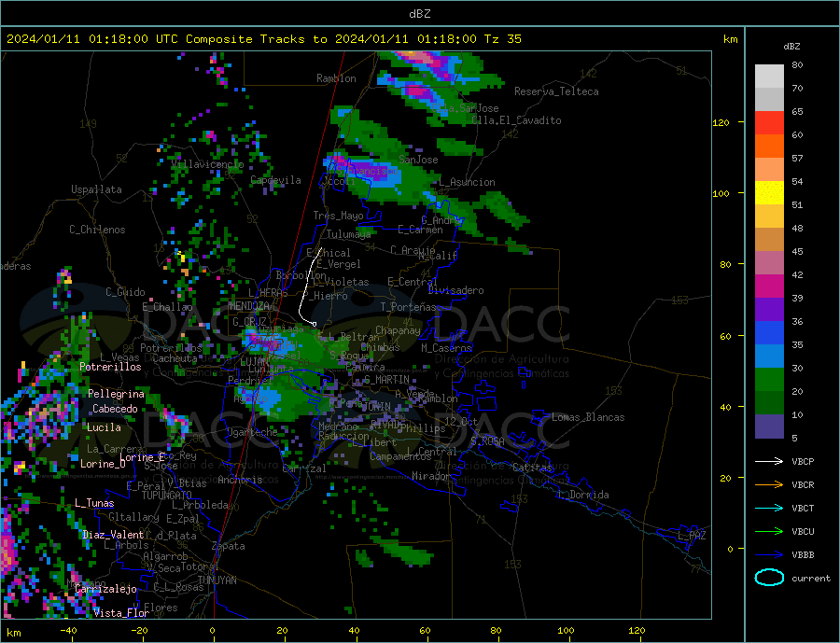Click the 'Villavicencio' map label
840x643 pixels.
coord(207,164)
